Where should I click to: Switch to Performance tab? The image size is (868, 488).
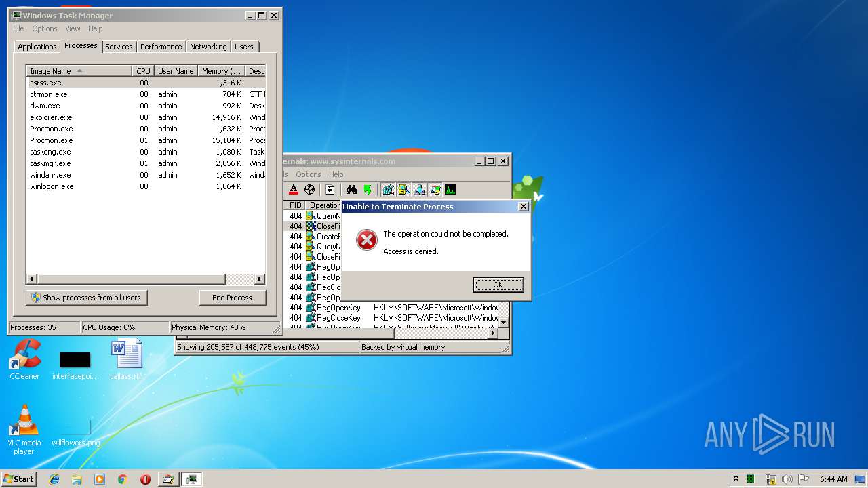(x=161, y=47)
